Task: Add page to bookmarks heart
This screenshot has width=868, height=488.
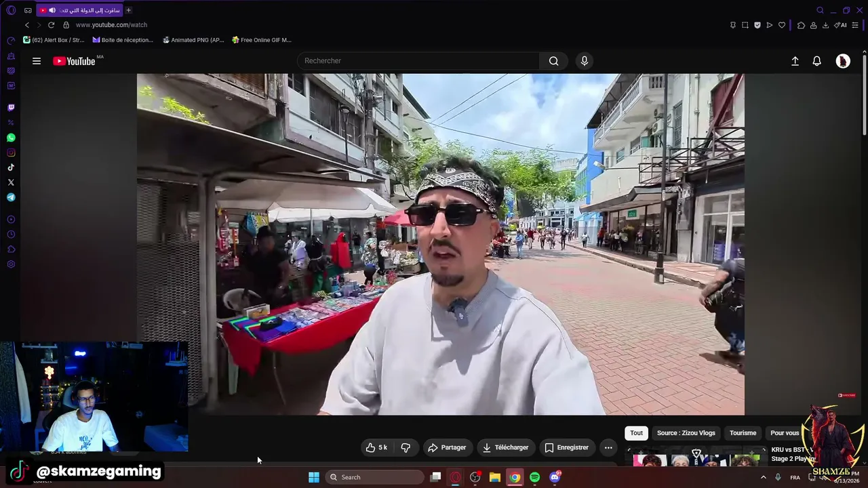Action: 782,25
